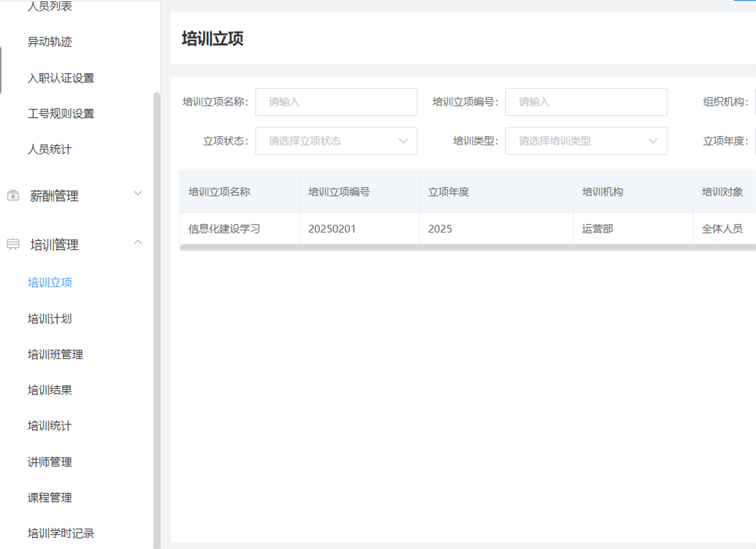Open 人员统计 menu item
Screen dimensions: 756x549
point(50,149)
